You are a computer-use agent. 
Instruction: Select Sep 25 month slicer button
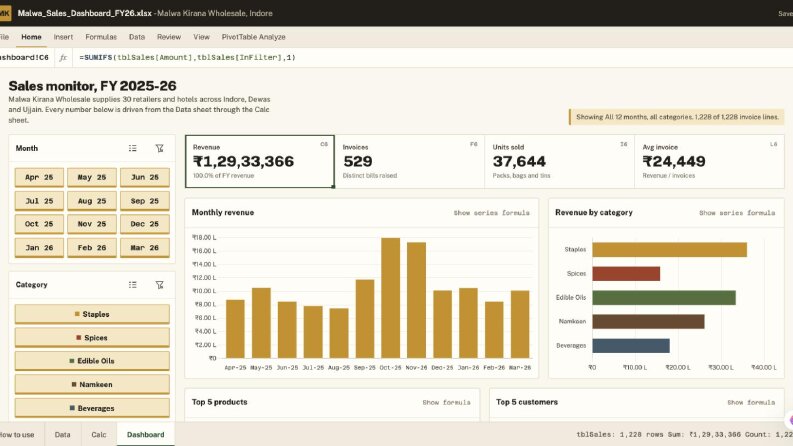[145, 201]
